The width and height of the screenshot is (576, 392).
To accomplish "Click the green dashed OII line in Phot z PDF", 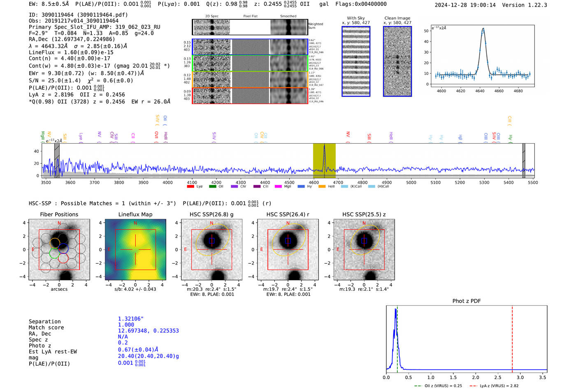I will click(397, 339).
